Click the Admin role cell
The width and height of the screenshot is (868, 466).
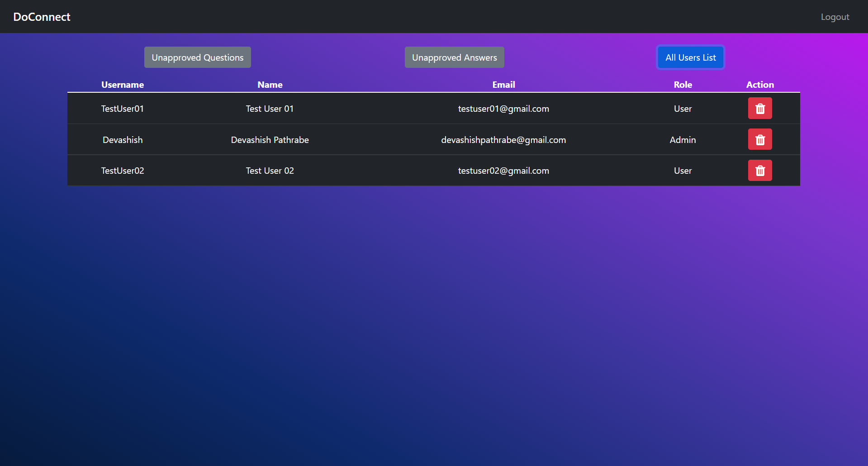pyautogui.click(x=683, y=140)
